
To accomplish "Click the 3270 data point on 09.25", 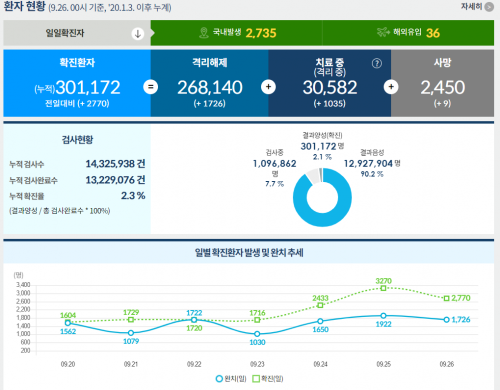I will point(383,288).
